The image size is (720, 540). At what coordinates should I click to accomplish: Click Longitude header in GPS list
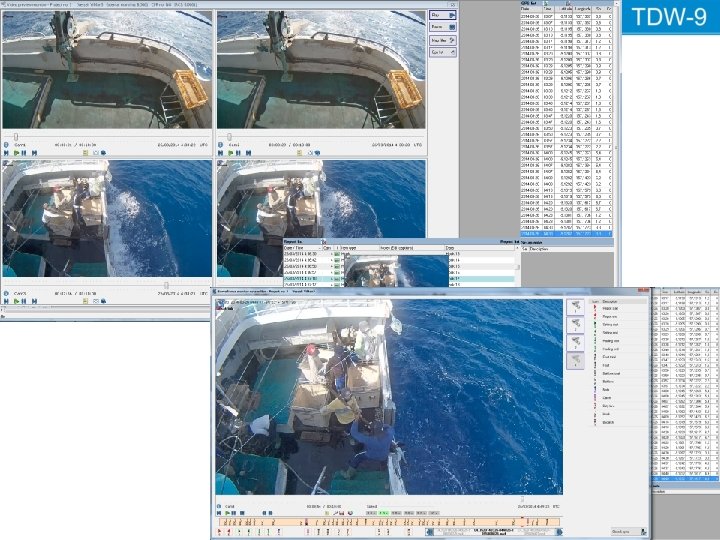coord(583,9)
